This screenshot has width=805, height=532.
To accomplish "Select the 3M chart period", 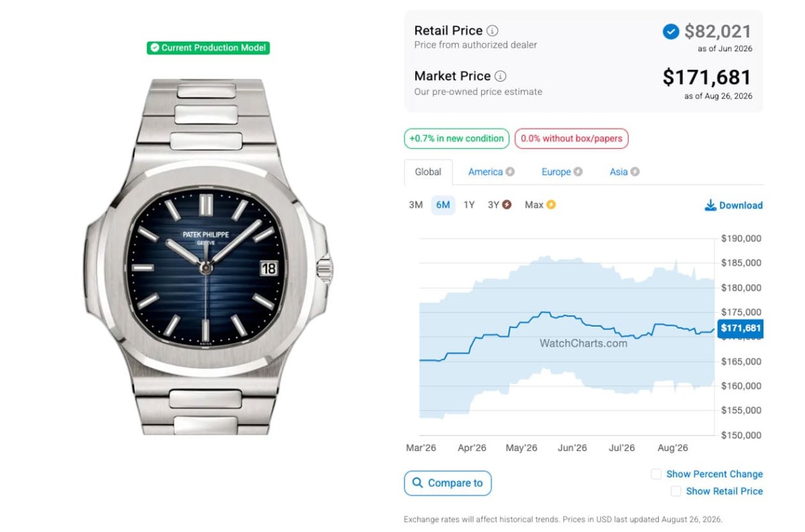I will [x=416, y=205].
